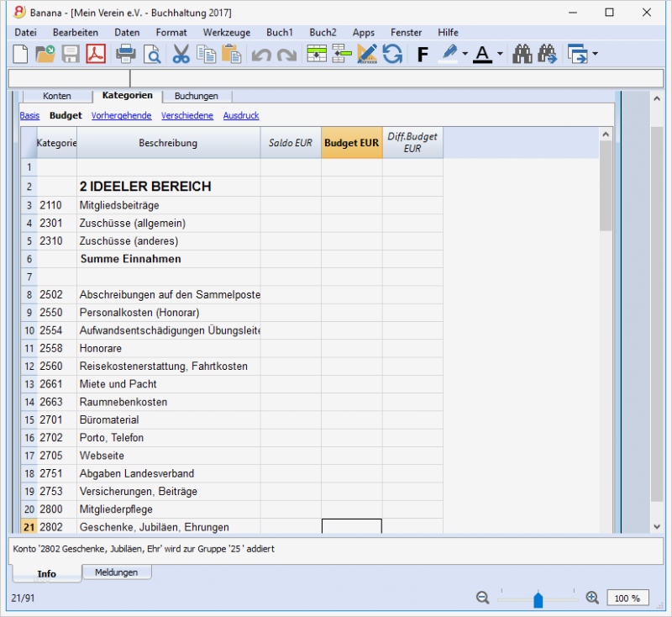This screenshot has height=617, width=672.
Task: Open the Format menu
Action: click(x=171, y=33)
